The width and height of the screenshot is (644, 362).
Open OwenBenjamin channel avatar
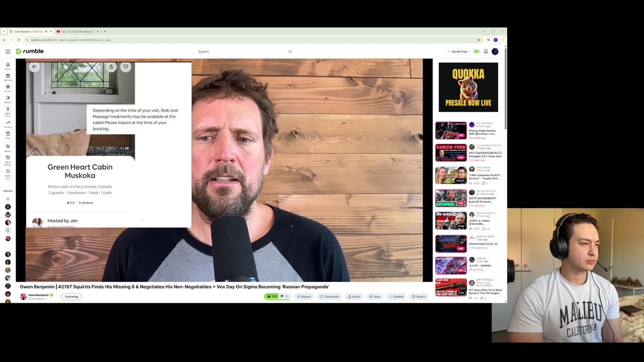(23, 297)
